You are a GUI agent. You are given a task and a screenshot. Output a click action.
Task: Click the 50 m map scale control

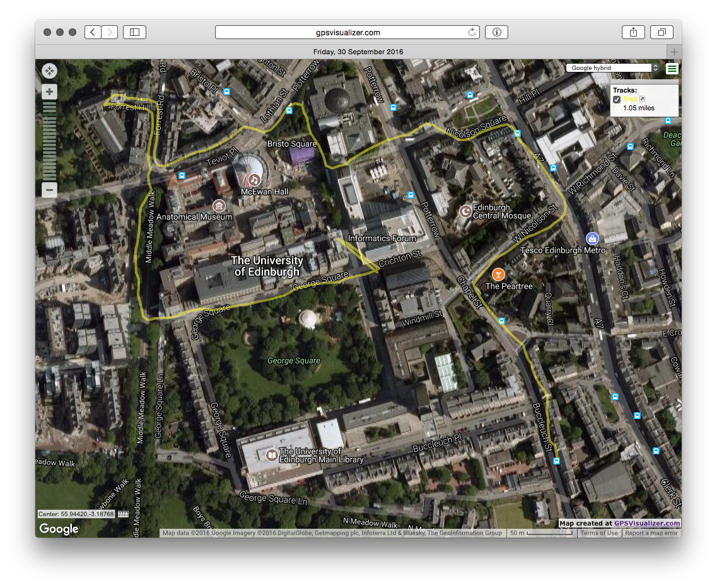[x=541, y=533]
